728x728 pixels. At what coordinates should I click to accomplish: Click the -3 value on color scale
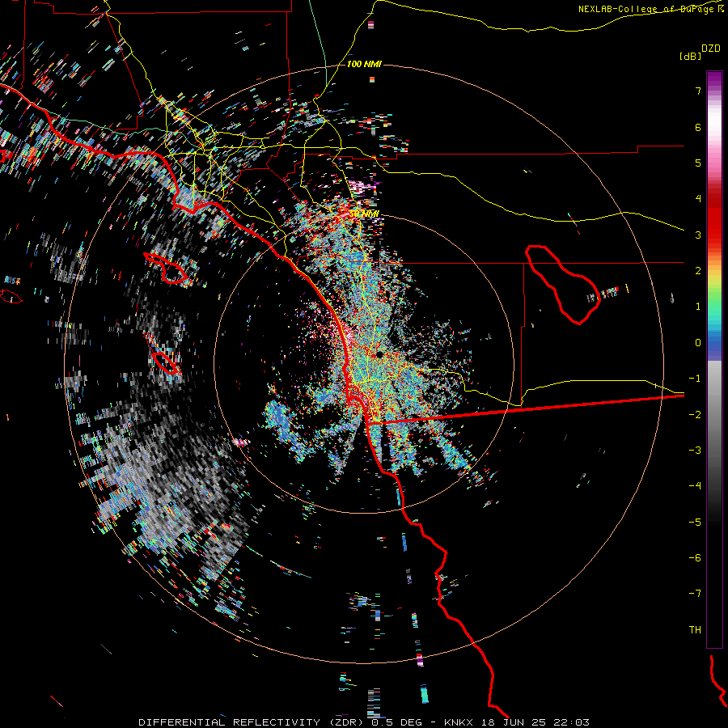(695, 451)
